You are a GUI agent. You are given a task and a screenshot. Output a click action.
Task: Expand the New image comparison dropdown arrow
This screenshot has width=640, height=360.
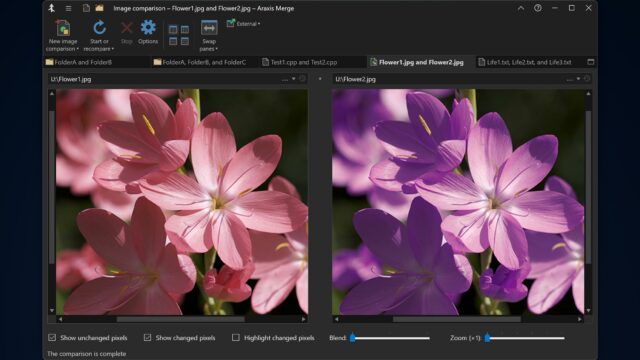pos(78,49)
